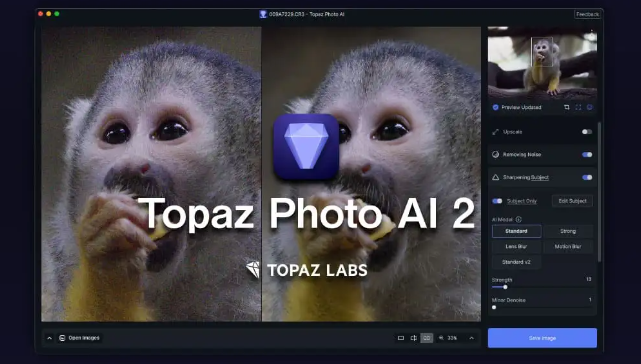
Task: Click the Open Images button
Action: tap(80, 338)
